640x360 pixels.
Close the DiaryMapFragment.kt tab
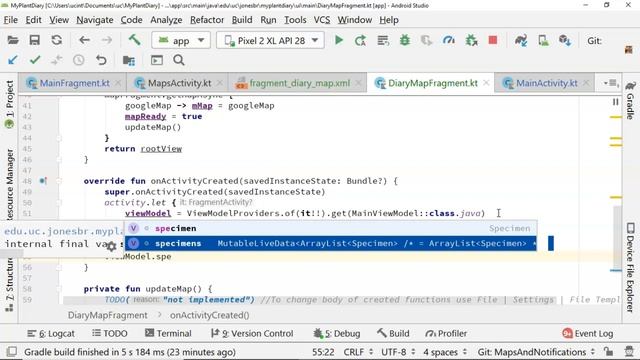[486, 83]
